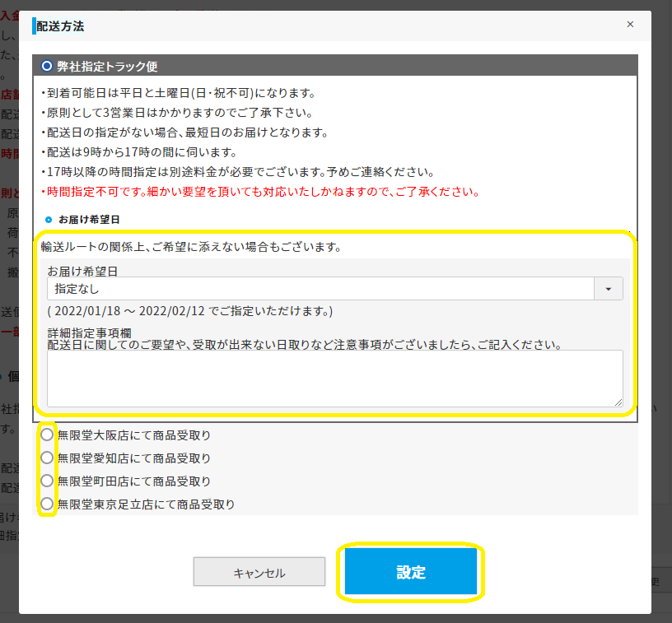Viewport: 672px width, 623px height.
Task: Click the 弊社指定トラック便 header label text
Action: tap(107, 67)
